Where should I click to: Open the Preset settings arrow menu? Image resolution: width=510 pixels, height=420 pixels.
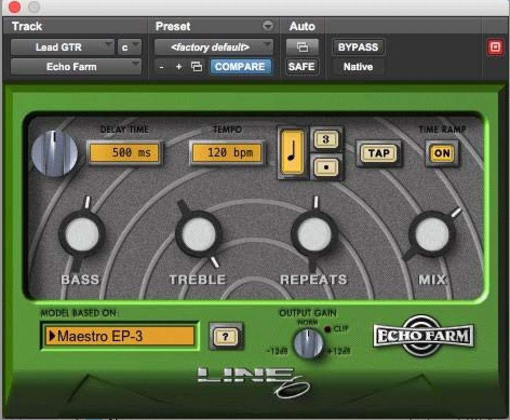[x=267, y=26]
